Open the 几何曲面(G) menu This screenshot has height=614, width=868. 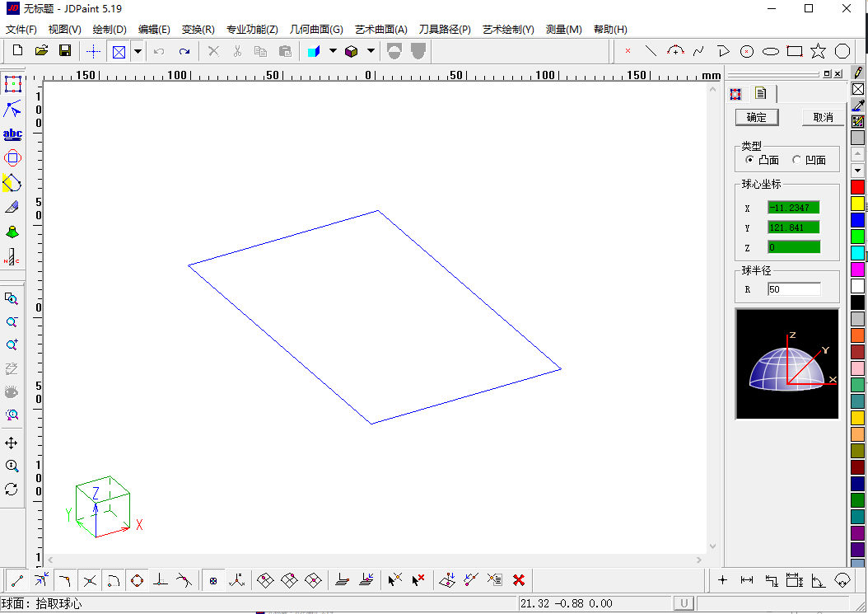(316, 30)
